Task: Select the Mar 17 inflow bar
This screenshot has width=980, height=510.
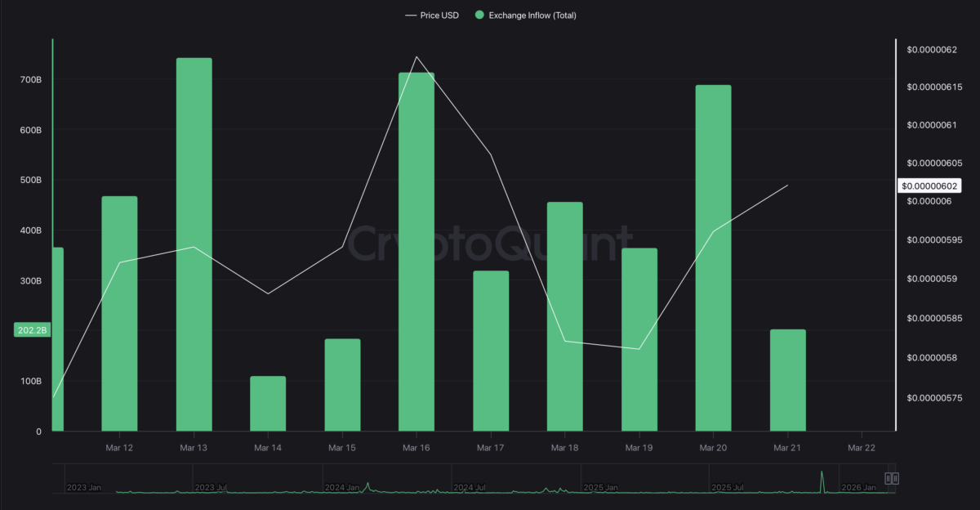Action: click(x=491, y=351)
